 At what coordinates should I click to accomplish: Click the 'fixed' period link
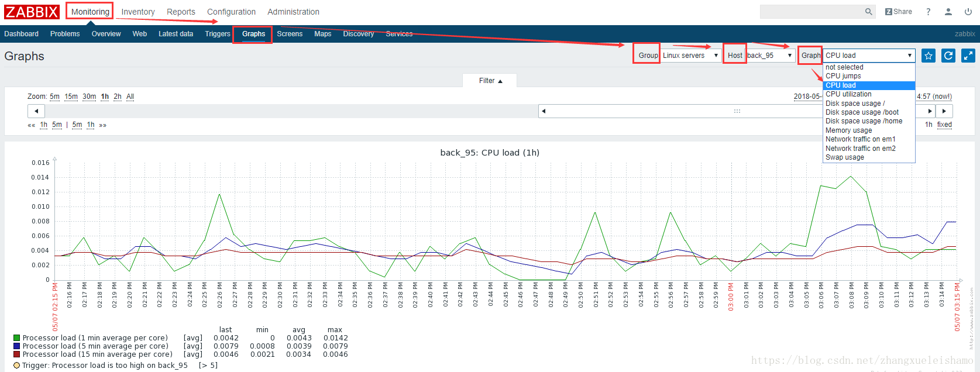coord(944,125)
